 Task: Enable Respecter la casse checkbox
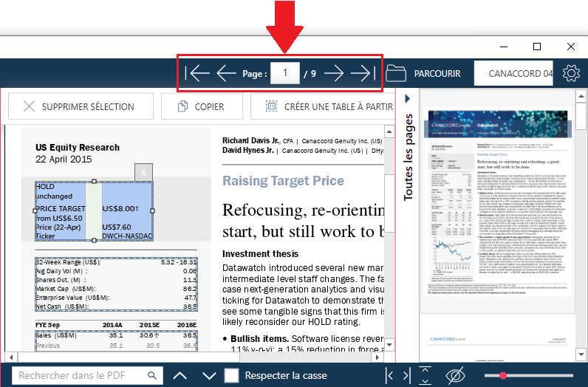click(x=231, y=375)
